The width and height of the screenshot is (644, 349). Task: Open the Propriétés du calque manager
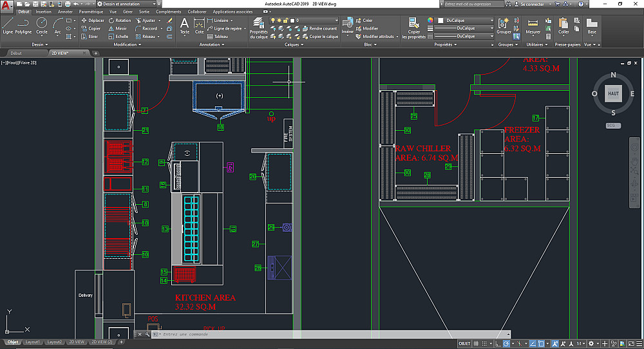coord(258,27)
